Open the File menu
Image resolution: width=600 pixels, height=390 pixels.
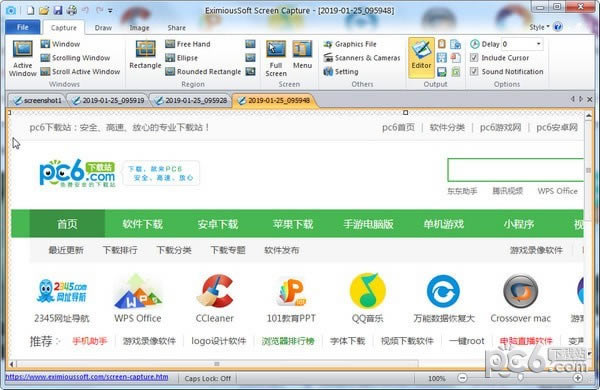click(x=23, y=27)
